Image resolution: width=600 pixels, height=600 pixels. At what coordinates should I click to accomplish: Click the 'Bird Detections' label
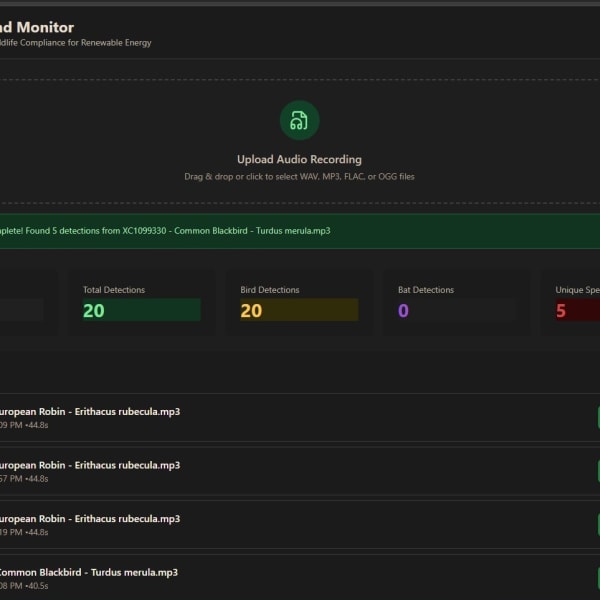click(270, 290)
